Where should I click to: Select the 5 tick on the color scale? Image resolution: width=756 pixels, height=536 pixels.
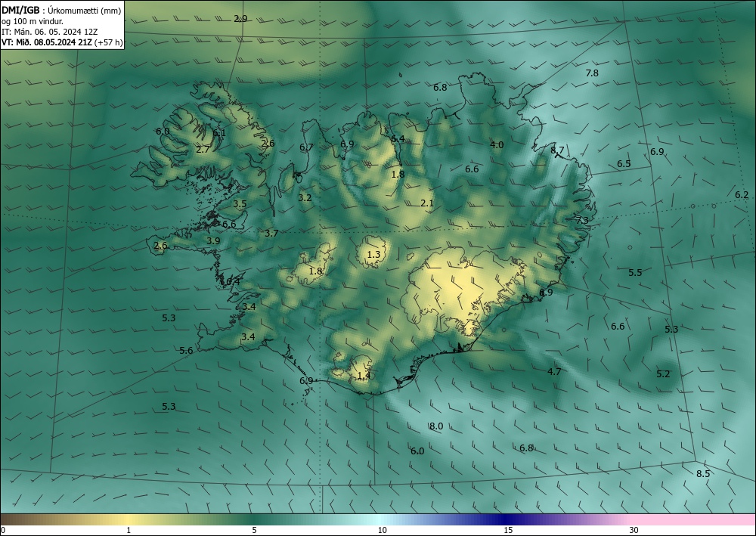click(254, 531)
